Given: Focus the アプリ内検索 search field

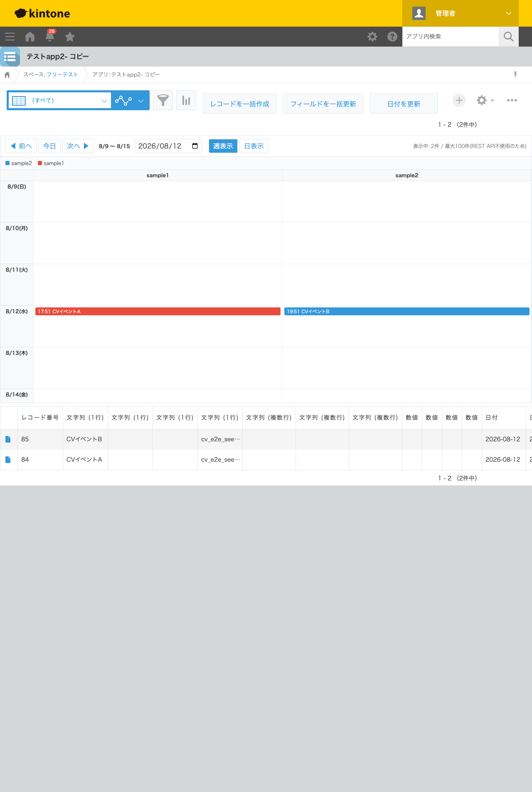Looking at the screenshot, I should (451, 37).
